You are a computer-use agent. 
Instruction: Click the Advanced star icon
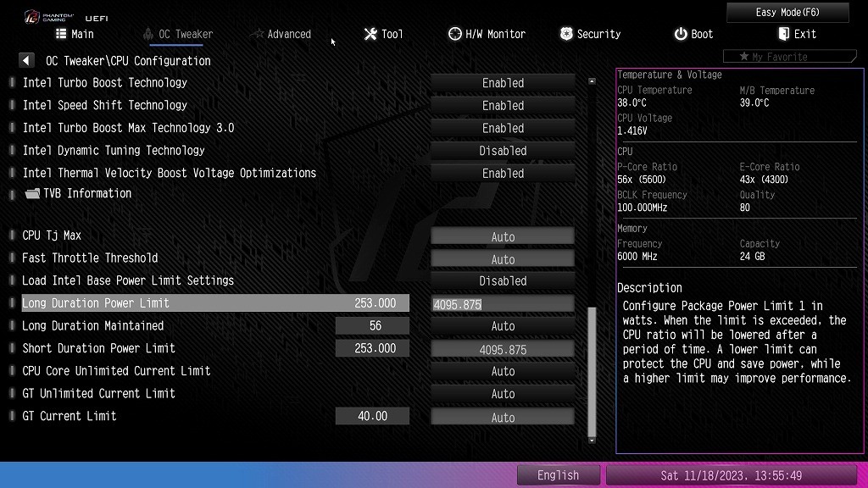click(x=256, y=34)
